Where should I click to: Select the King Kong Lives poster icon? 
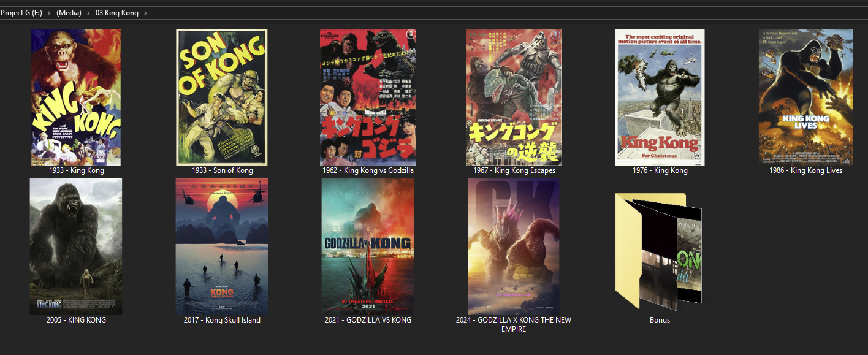click(805, 97)
